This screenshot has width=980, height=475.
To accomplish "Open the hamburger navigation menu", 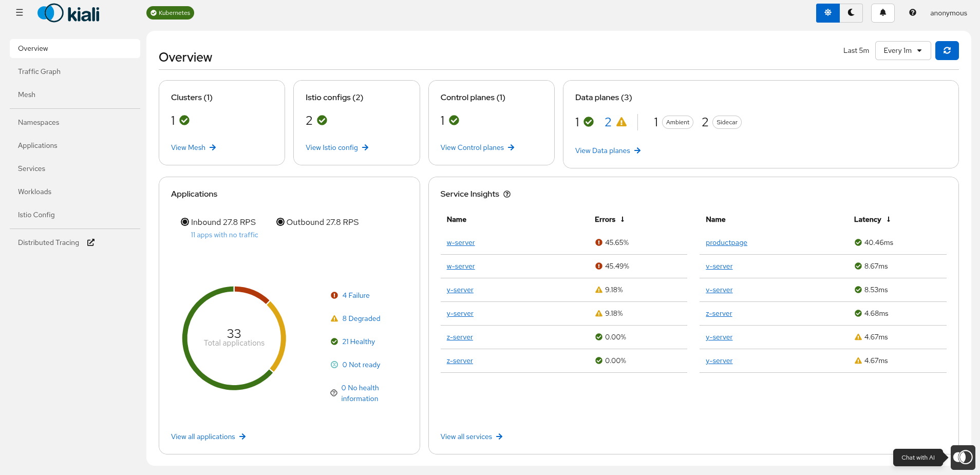I will (20, 13).
